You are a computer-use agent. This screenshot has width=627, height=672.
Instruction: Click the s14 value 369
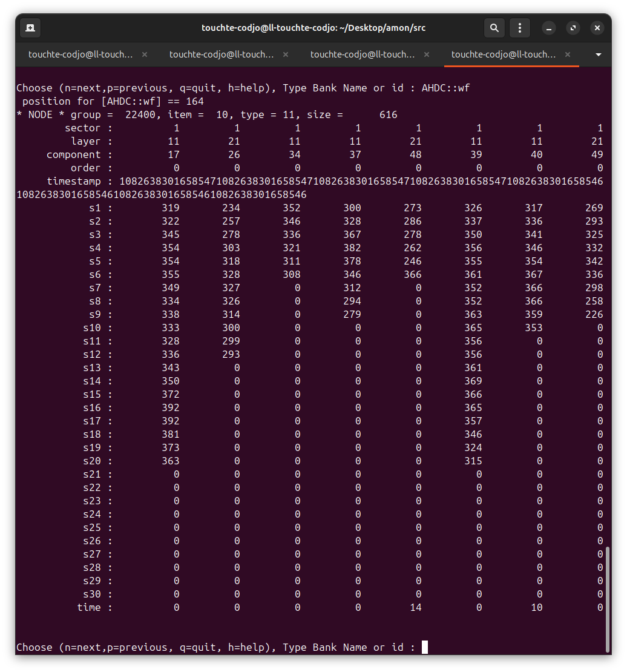point(473,381)
